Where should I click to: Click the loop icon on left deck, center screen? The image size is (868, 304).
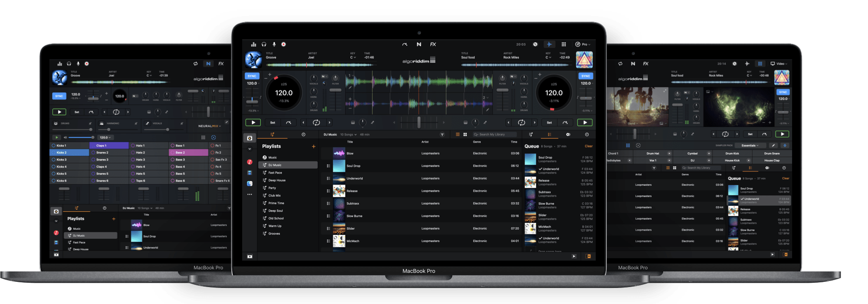click(316, 122)
